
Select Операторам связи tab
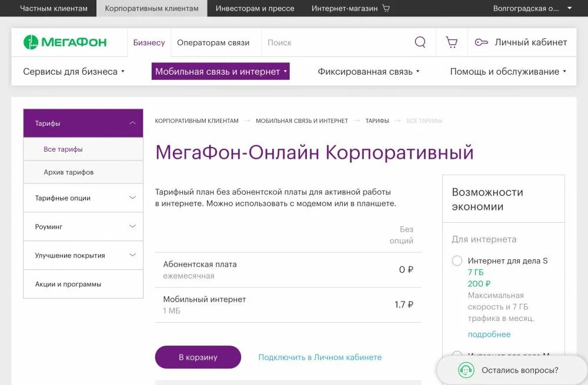[213, 42]
